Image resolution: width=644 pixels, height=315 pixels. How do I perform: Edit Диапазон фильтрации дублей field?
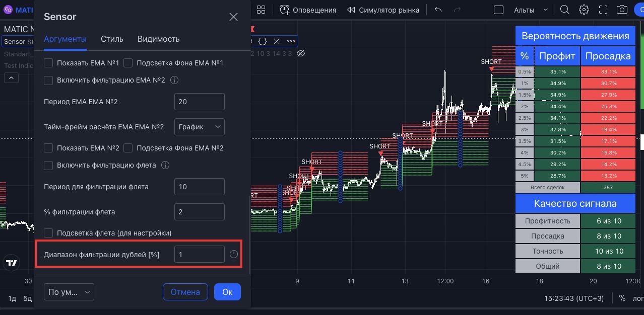point(199,255)
